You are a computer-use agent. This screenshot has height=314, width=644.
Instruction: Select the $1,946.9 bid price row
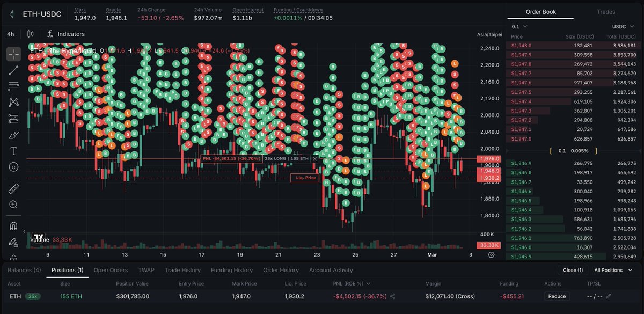click(x=574, y=163)
